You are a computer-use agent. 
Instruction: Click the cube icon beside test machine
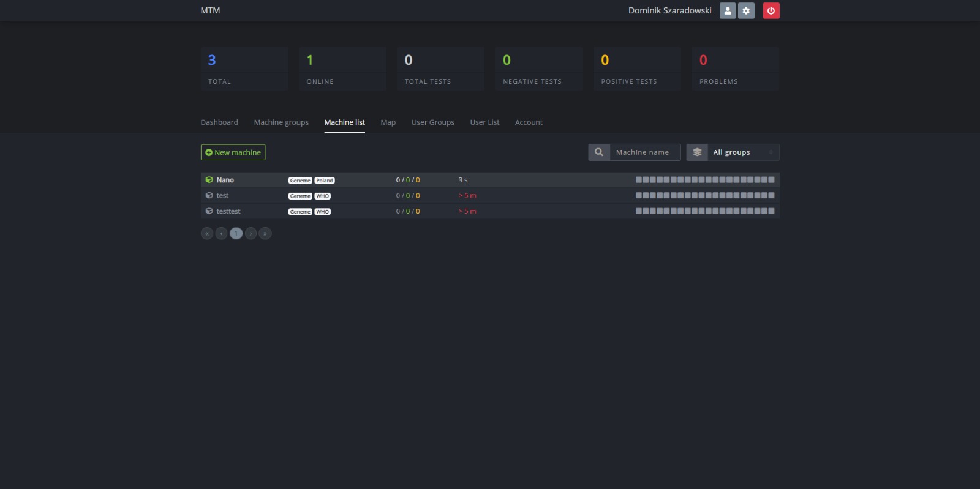[209, 196]
